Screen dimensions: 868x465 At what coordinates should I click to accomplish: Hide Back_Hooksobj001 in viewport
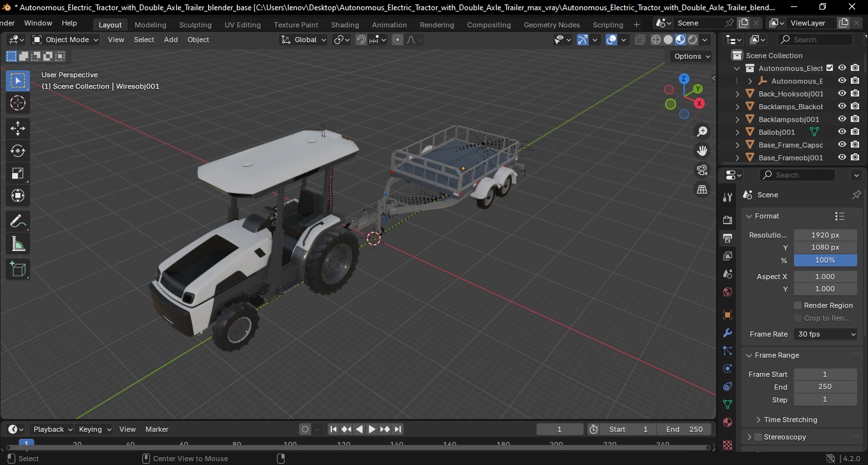(x=842, y=93)
